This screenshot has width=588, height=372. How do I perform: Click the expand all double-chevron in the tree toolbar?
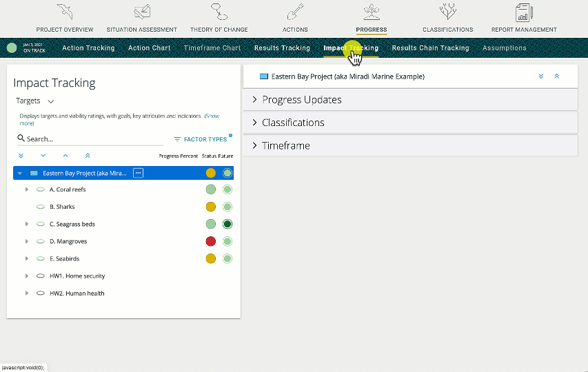tap(21, 156)
